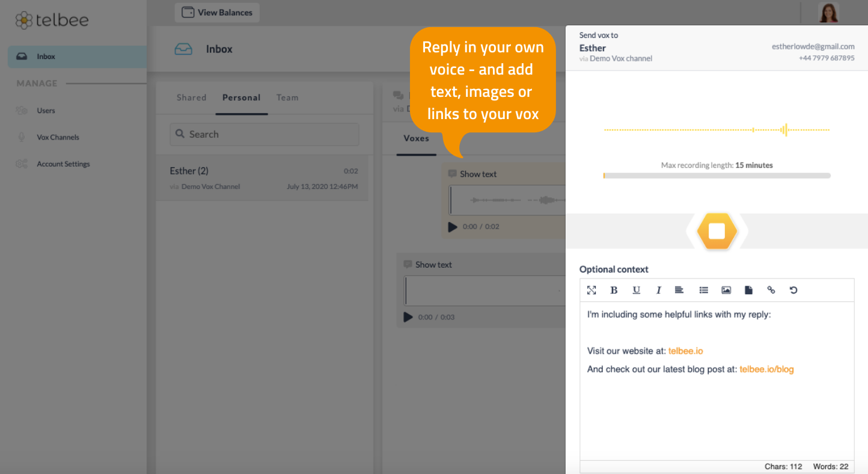Viewport: 868px width, 474px height.
Task: Click the recording length progress bar
Action: coord(717,176)
